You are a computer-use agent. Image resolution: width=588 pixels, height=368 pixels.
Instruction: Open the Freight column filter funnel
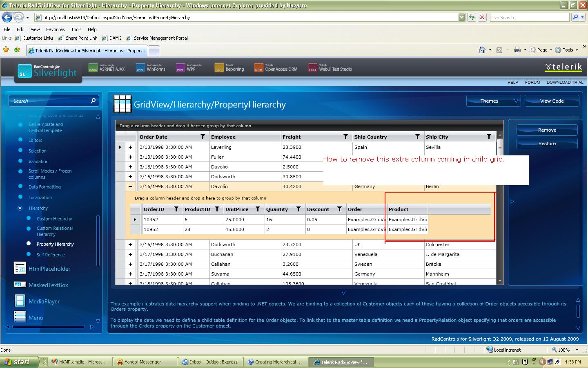[x=345, y=137]
